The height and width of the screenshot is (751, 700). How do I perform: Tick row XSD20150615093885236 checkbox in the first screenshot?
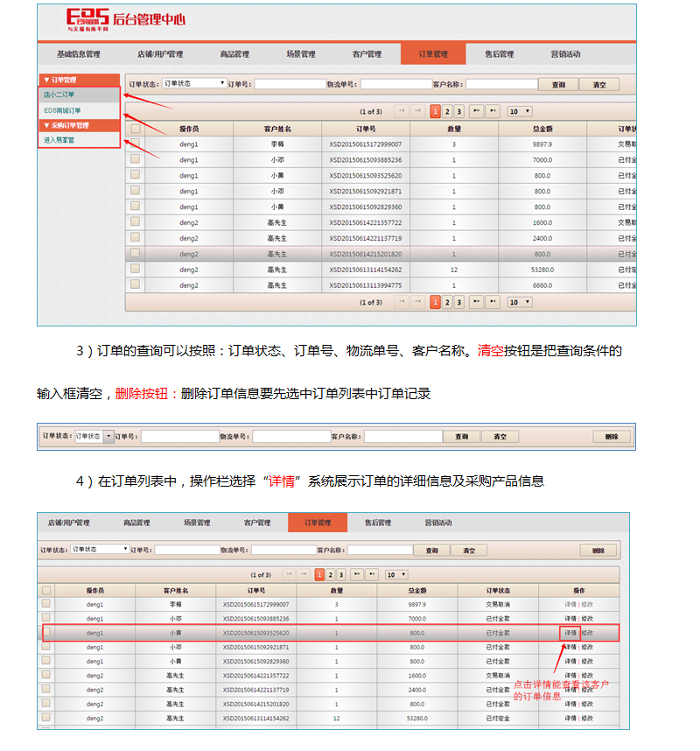[x=136, y=159]
